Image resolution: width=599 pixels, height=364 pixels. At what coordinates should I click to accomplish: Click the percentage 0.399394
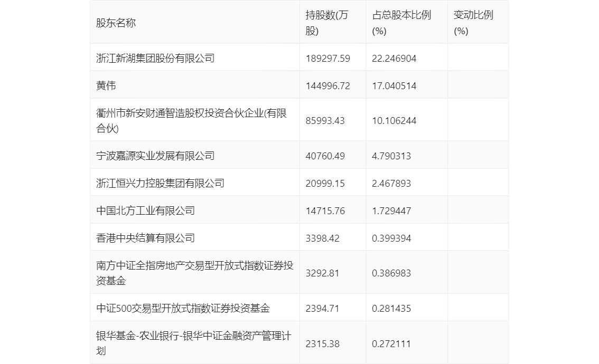point(391,238)
